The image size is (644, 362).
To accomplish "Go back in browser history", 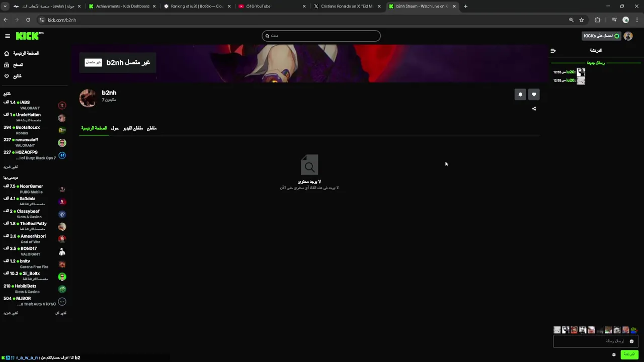I will 6,20.
